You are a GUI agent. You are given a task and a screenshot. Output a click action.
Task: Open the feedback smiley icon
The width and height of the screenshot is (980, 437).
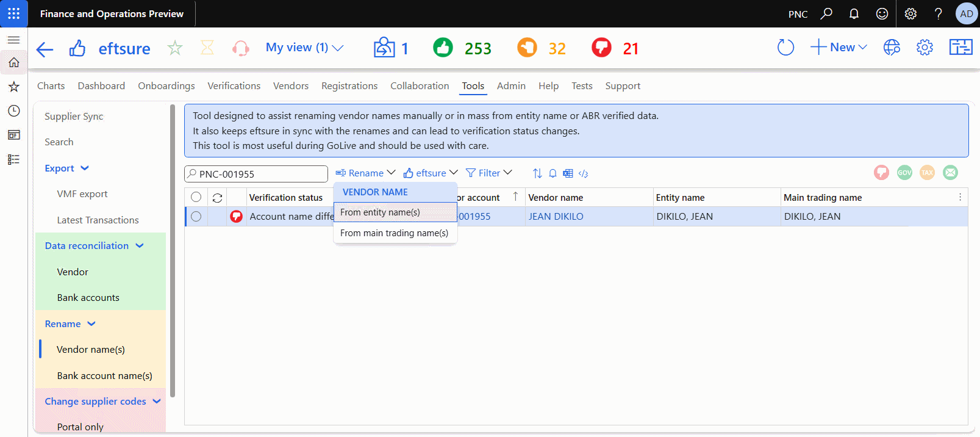click(x=882, y=13)
